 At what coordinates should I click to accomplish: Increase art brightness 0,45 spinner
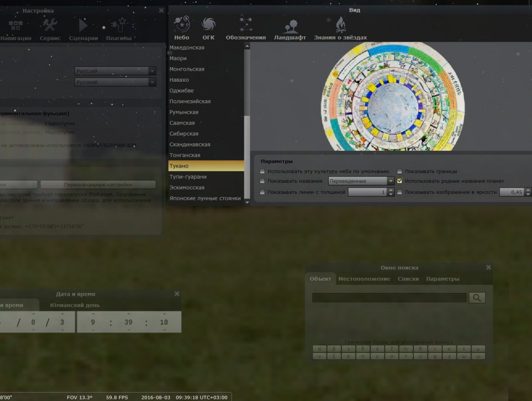pos(528,190)
